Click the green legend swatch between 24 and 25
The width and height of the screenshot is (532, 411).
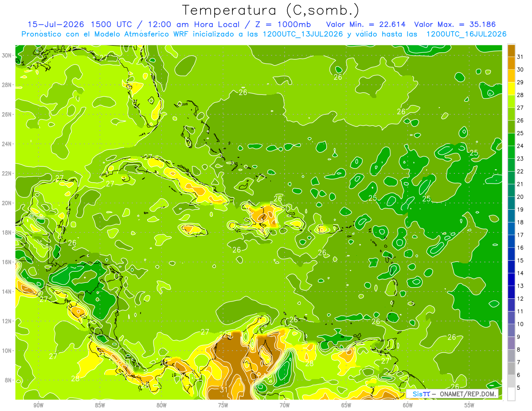point(511,139)
